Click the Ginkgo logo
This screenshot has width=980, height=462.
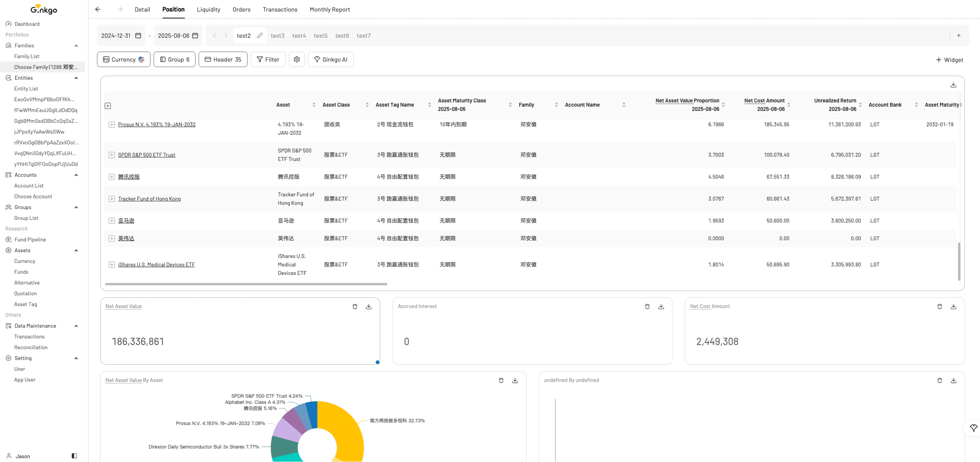pyautogui.click(x=44, y=9)
